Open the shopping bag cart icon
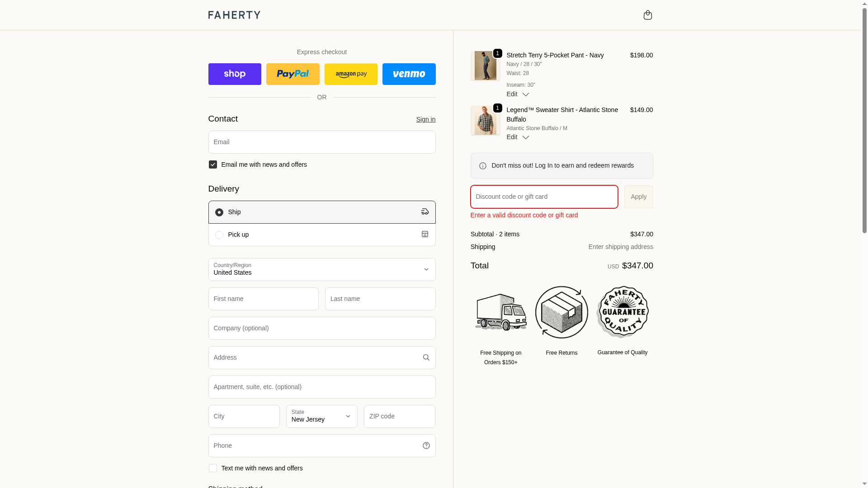Viewport: 868px width, 488px height. tap(647, 15)
